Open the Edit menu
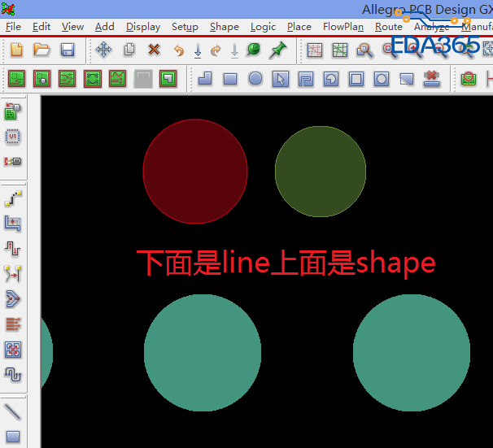The height and width of the screenshot is (448, 493). 41,27
